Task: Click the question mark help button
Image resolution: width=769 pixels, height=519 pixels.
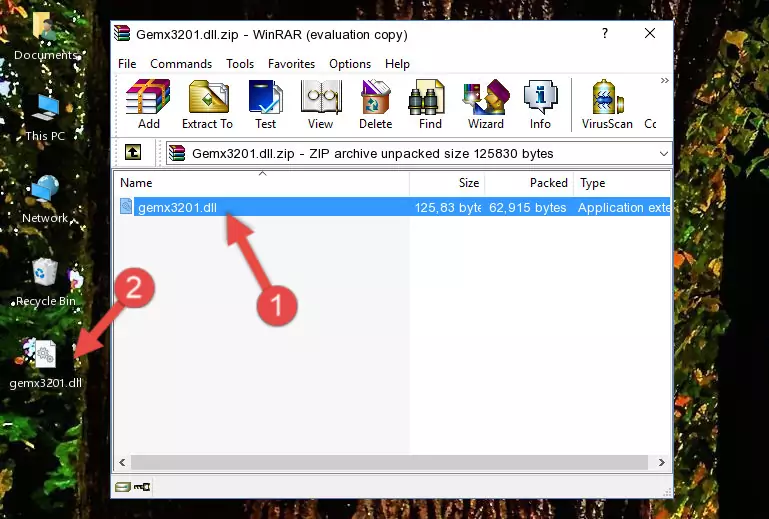Action: coord(605,33)
